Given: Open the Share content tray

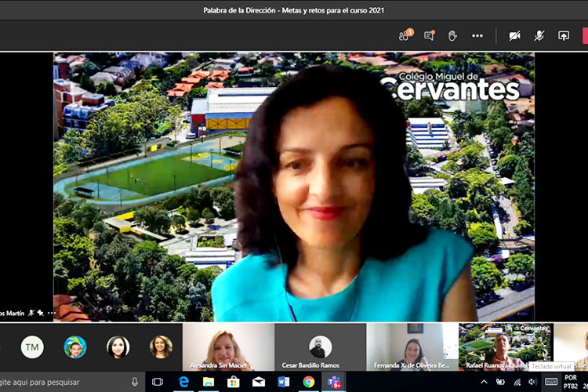Looking at the screenshot, I should pos(563,35).
